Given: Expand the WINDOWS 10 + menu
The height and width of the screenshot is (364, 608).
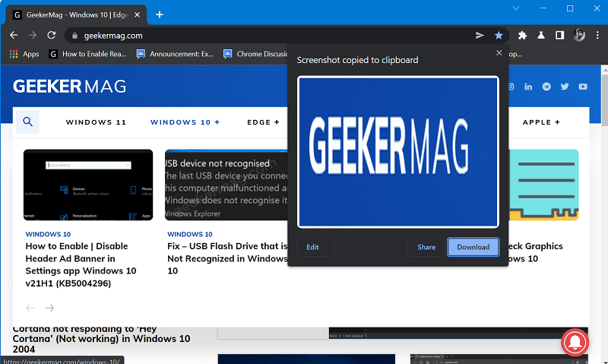Looking at the screenshot, I should pos(185,122).
